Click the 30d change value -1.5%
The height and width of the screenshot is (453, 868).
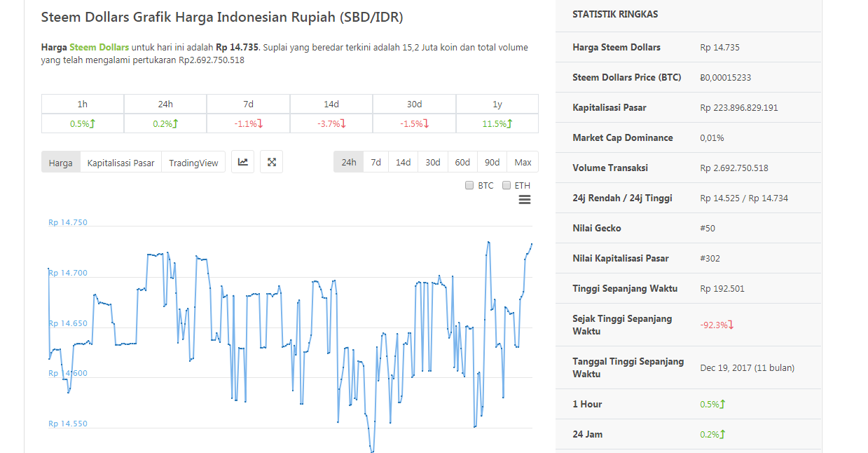tap(414, 123)
